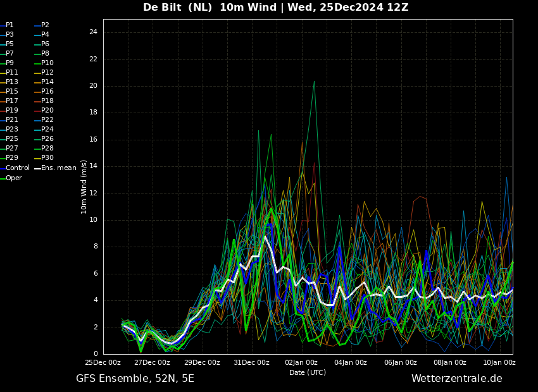Select the P2 legend label
The height and width of the screenshot is (392, 538).
tap(45, 25)
